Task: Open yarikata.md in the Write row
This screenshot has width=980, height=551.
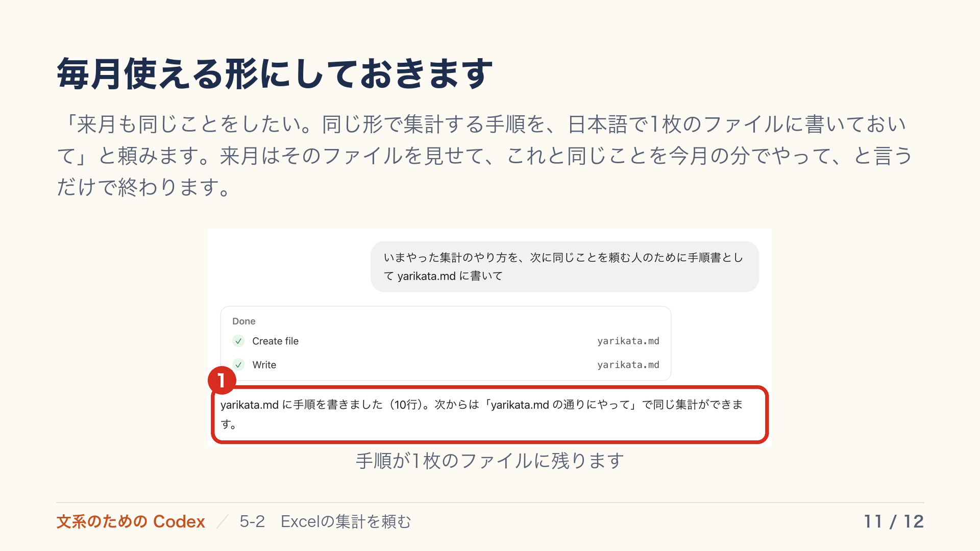Action: (x=628, y=365)
